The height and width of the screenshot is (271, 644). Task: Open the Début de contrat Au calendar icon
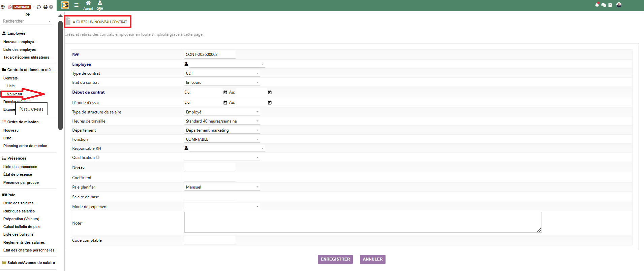coord(270,92)
